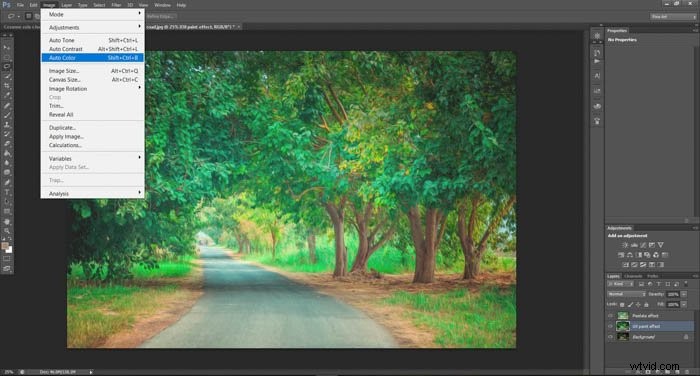This screenshot has height=376, width=700.
Task: Click the zoom percentage field in status bar
Action: click(8, 372)
